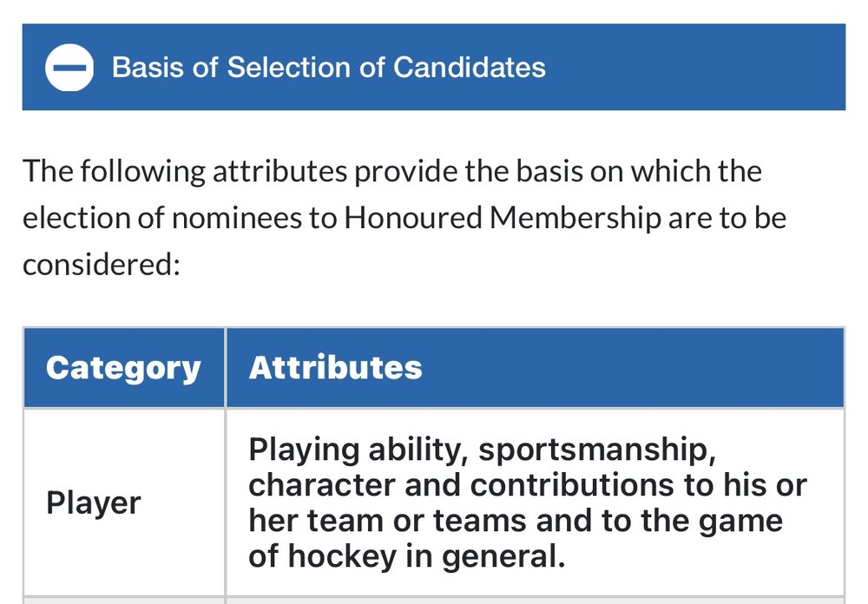The height and width of the screenshot is (604, 868).
Task: Click the word 'Candidates' in the header
Action: 470,68
